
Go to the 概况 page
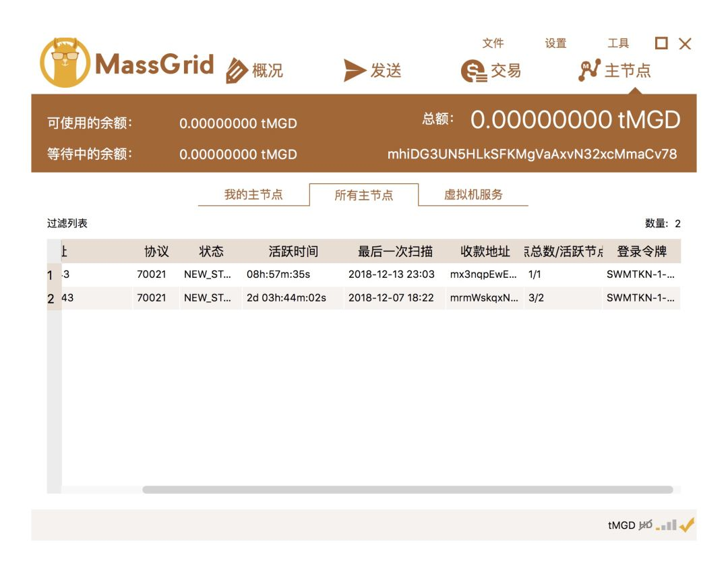coord(268,71)
